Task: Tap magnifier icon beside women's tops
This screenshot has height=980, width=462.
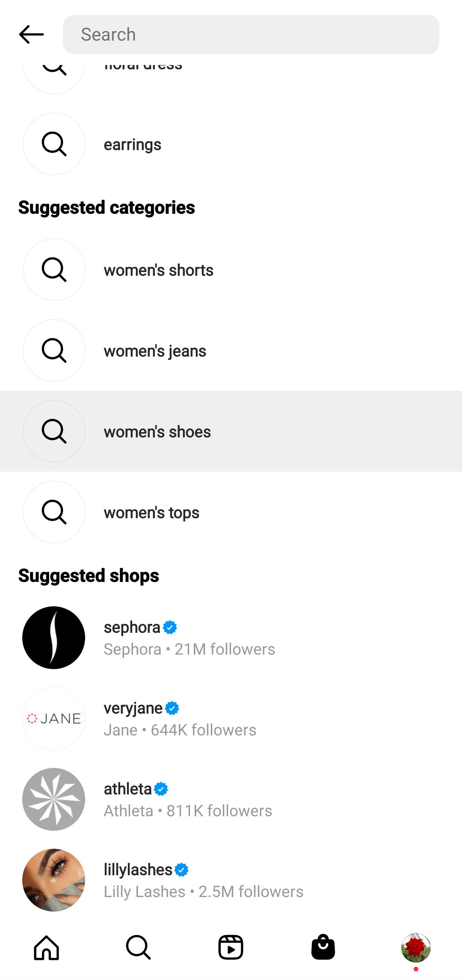Action: click(x=54, y=512)
